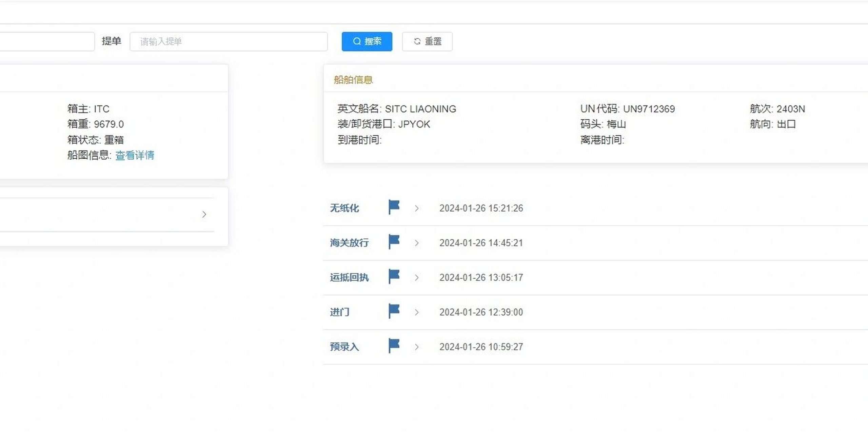Screen dimensions: 868x434
Task: Click the 到港时间 label
Action: 359,140
